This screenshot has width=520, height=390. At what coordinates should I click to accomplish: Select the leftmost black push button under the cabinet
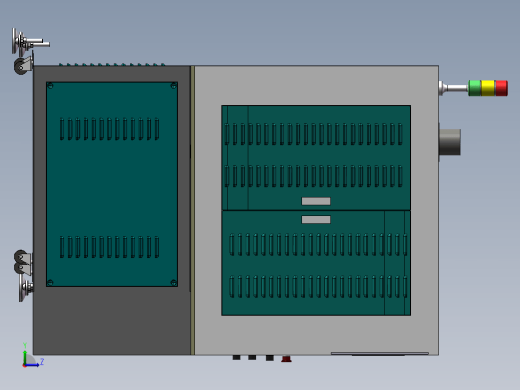pyautogui.click(x=236, y=358)
